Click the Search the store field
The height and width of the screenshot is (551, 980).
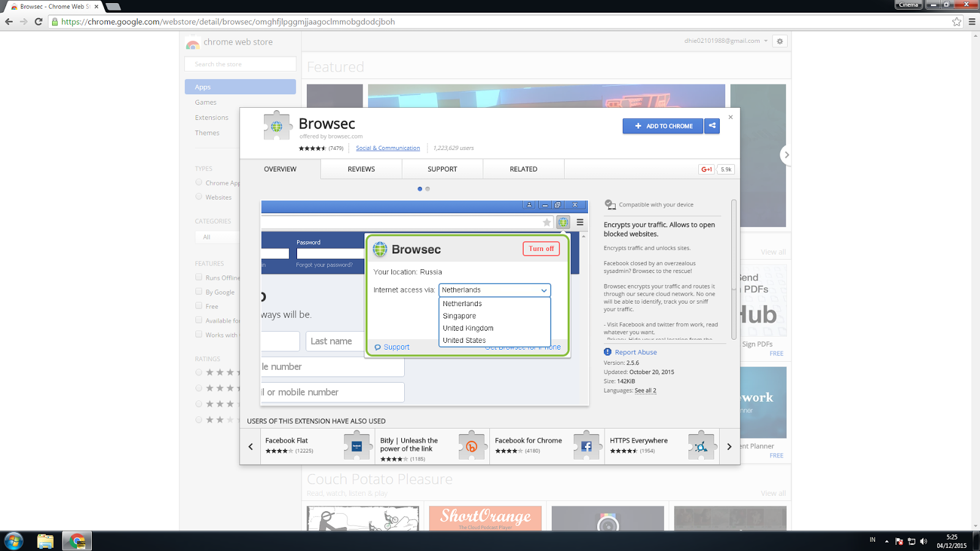(x=240, y=64)
